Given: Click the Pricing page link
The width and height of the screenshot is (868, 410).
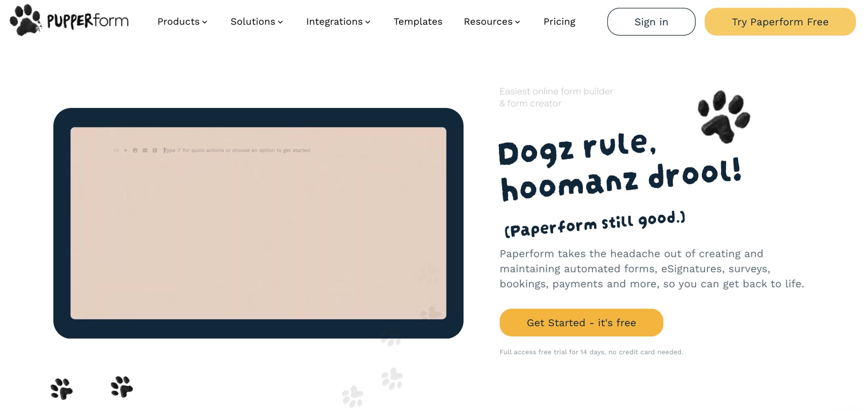Looking at the screenshot, I should 559,22.
